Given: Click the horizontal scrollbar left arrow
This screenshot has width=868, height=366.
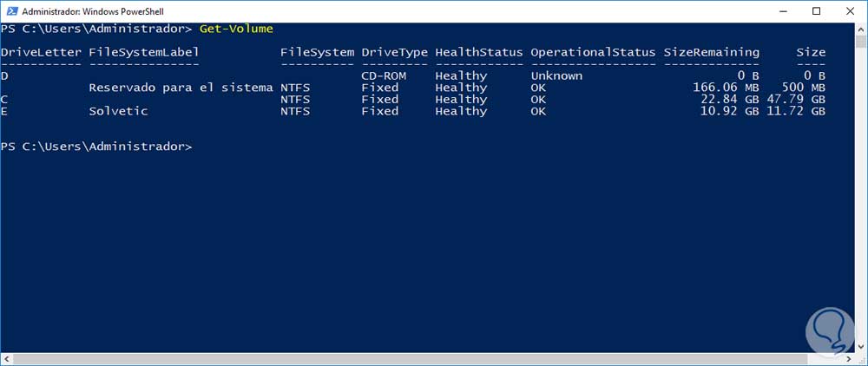Looking at the screenshot, I should click(x=6, y=358).
